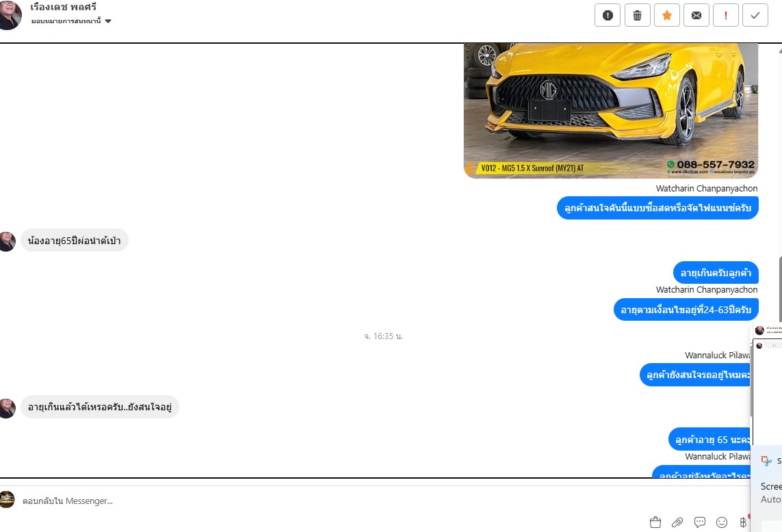Image resolution: width=782 pixels, height=532 pixels.
Task: Flag conversation with red exclamation button
Action: coord(726,16)
